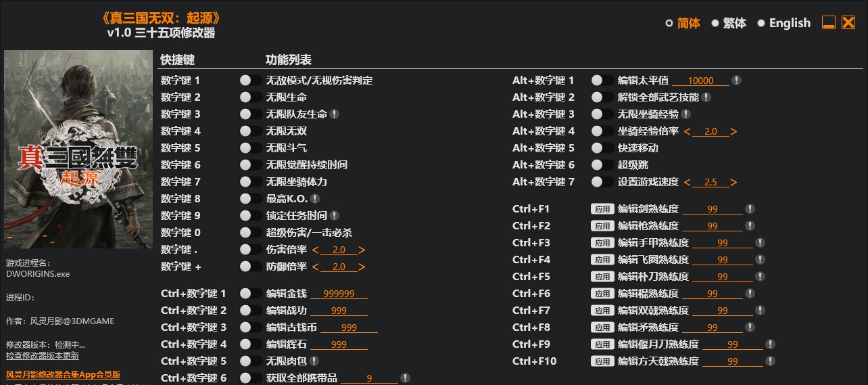Toggle 编辑金钱 switch
The width and height of the screenshot is (868, 385).
(x=251, y=294)
